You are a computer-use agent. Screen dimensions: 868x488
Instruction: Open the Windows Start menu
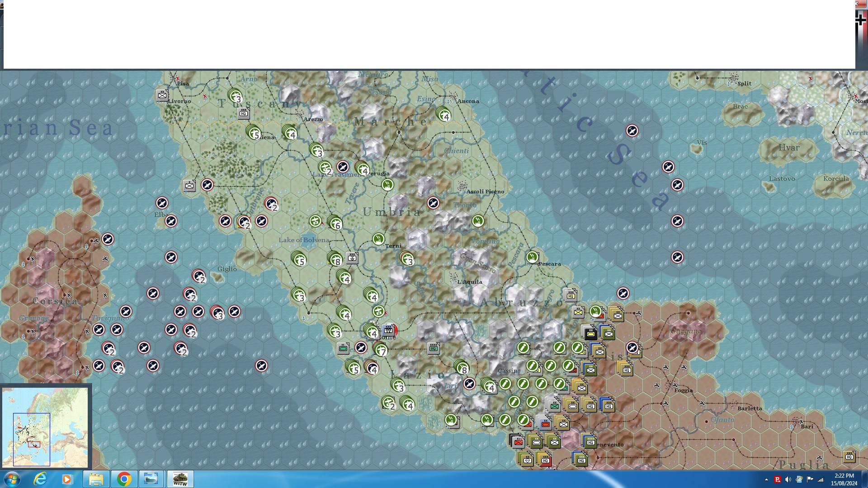(12, 479)
